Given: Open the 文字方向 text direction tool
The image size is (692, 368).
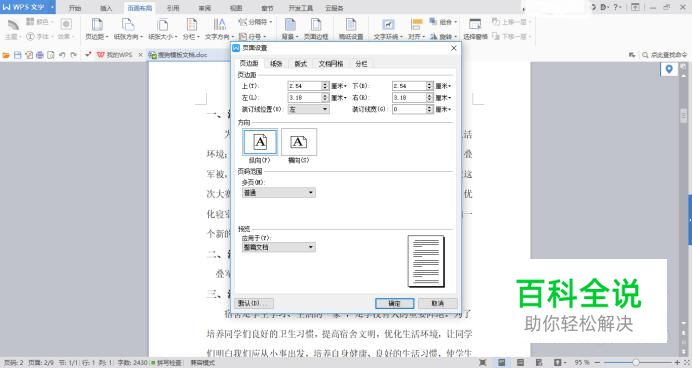Looking at the screenshot, I should (x=218, y=29).
